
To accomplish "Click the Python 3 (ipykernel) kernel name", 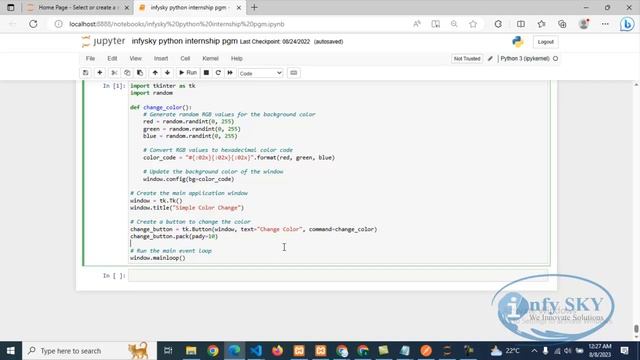I will point(525,58).
